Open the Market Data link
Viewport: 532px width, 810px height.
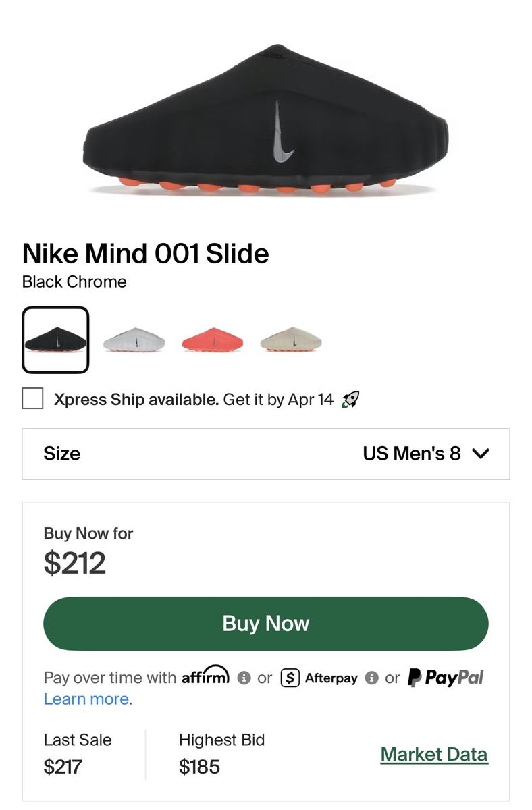[x=434, y=754]
